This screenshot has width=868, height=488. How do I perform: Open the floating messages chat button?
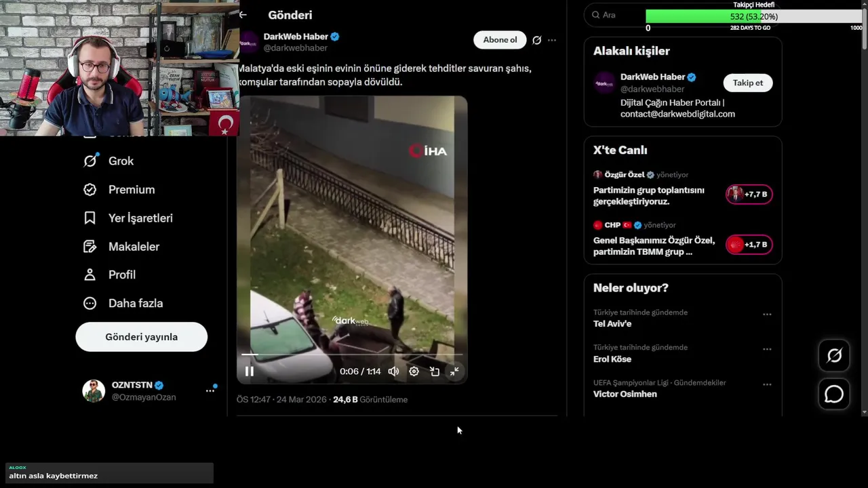[x=834, y=394]
